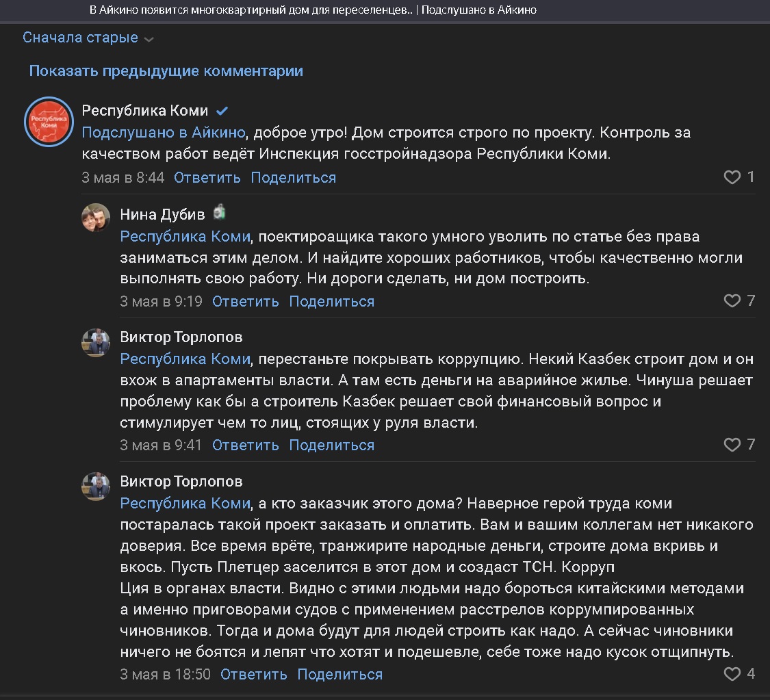This screenshot has width=770, height=700.
Task: Expand Показать предыдущие комментарии
Action: (x=166, y=71)
